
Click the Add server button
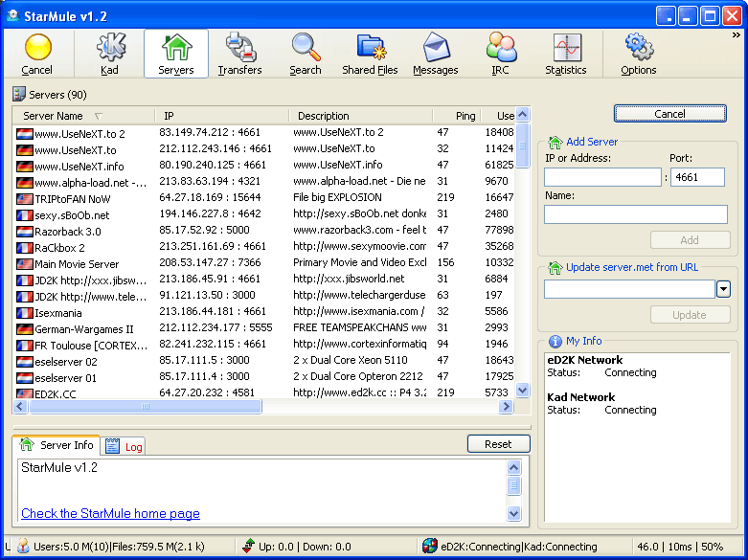[x=690, y=240]
